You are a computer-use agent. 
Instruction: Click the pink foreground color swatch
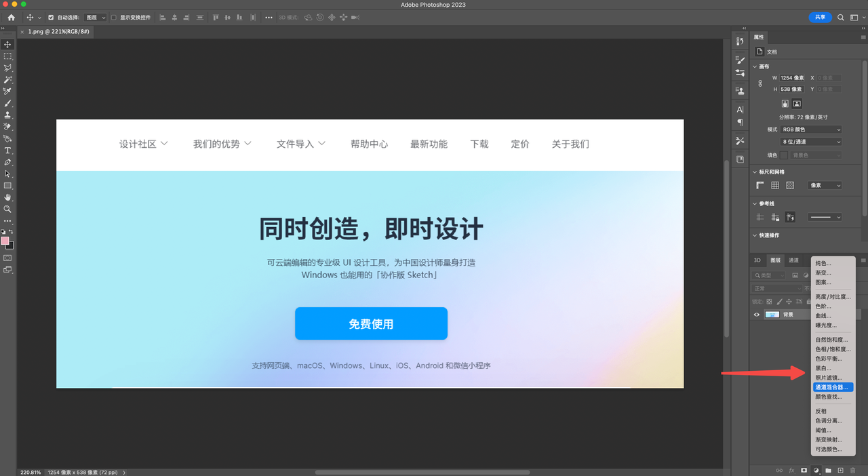coord(5,241)
